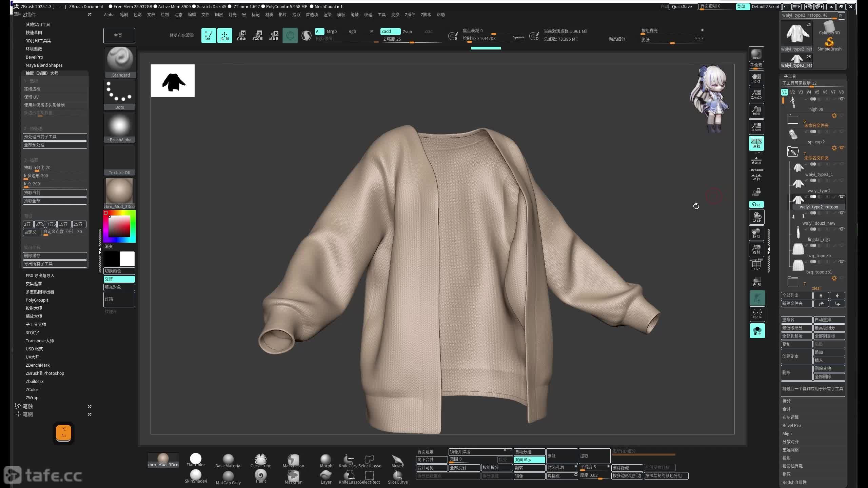The image size is (868, 488).
Task: Click the 主页 home button
Action: click(119, 35)
